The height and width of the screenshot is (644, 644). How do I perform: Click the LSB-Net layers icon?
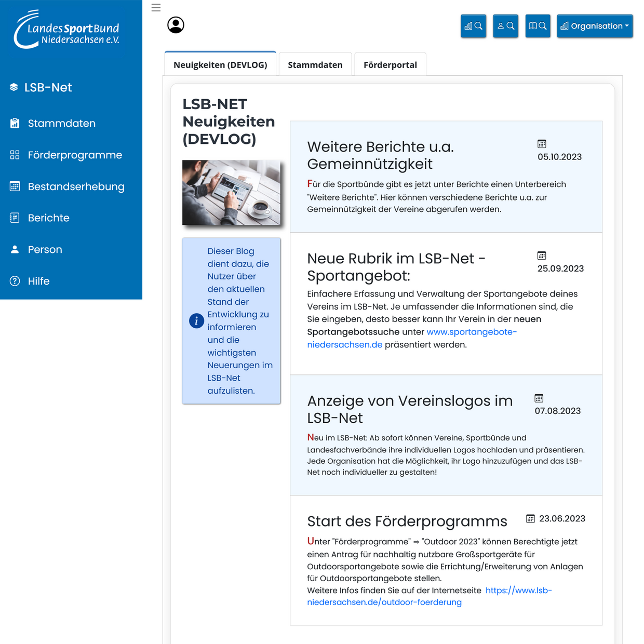[14, 87]
